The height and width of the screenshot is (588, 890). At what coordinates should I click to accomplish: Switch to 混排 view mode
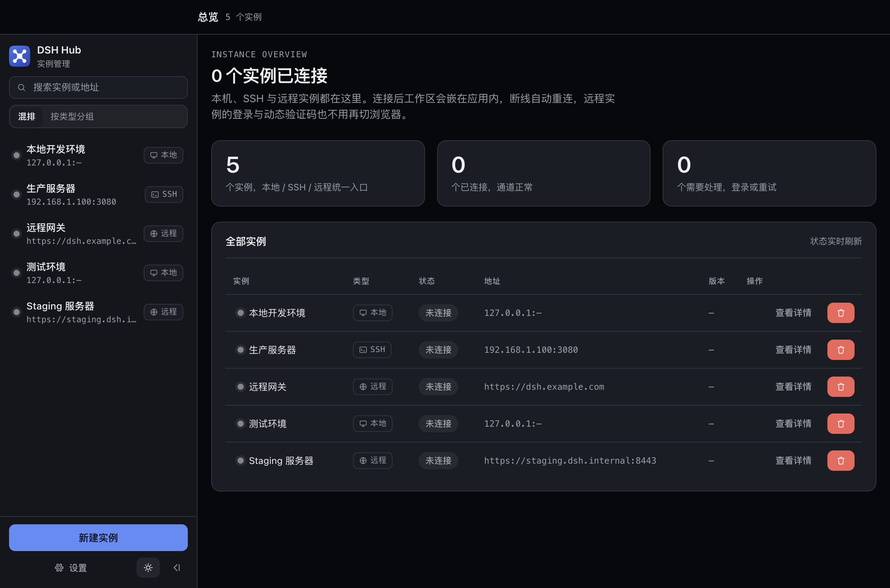(27, 116)
